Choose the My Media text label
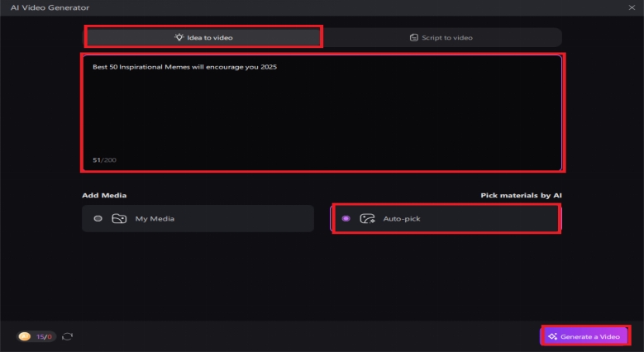Image resolution: width=644 pixels, height=352 pixels. pyautogui.click(x=155, y=219)
